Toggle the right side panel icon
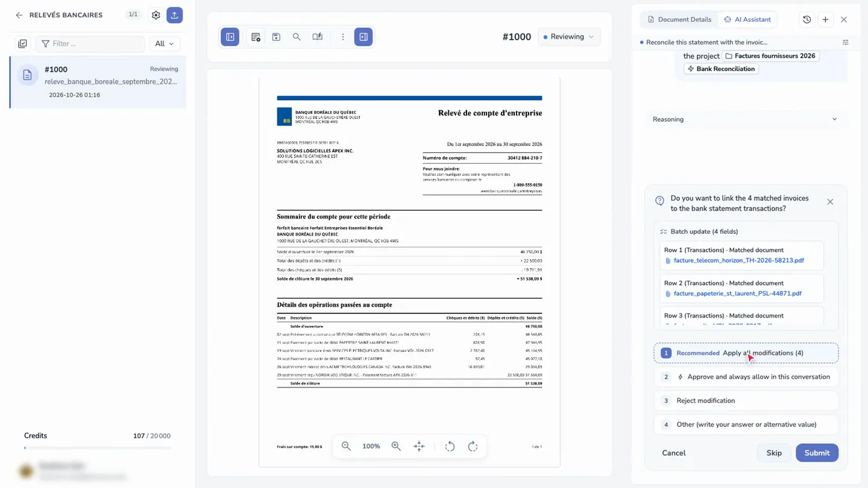868x488 pixels. (363, 37)
